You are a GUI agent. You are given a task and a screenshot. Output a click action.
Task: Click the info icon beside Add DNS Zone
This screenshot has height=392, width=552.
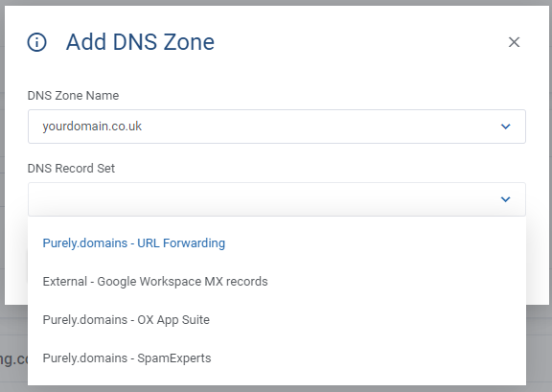point(37,42)
